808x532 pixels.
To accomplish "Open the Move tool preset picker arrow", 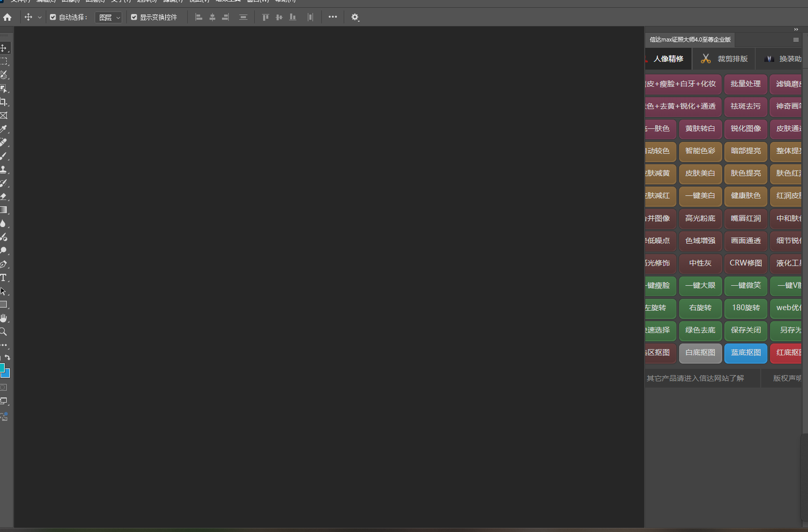I will (x=40, y=17).
